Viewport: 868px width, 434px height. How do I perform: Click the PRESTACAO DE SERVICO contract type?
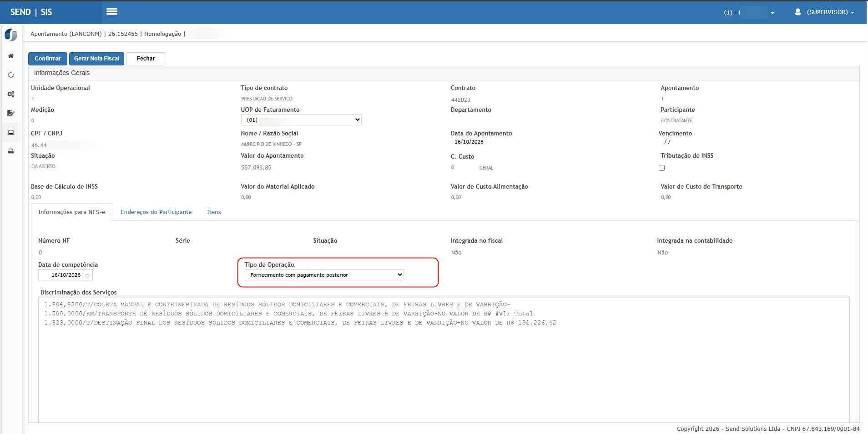(267, 99)
